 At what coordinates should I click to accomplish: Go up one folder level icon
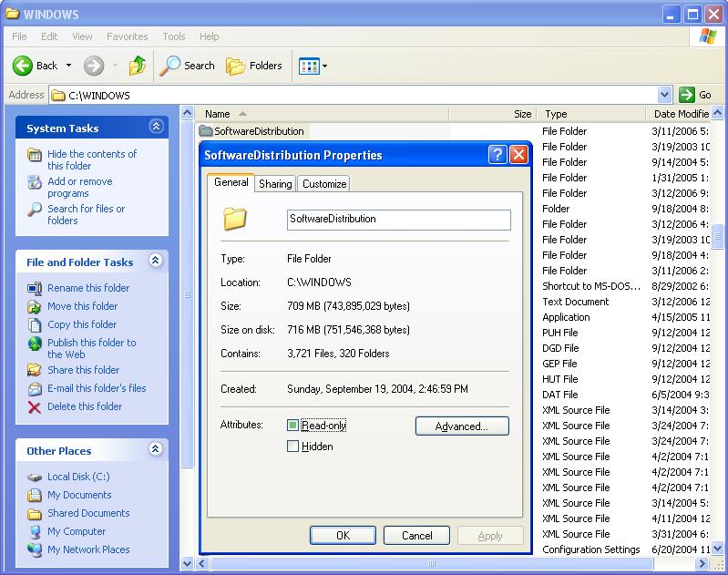click(138, 66)
